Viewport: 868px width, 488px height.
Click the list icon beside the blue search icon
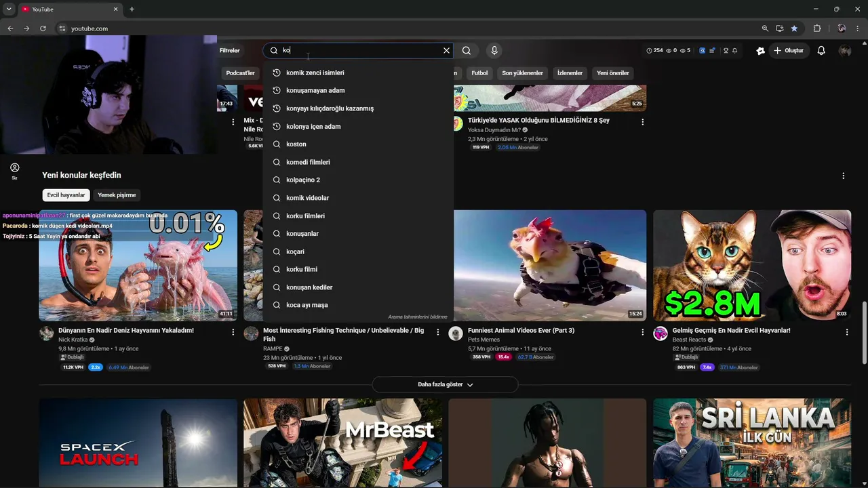click(x=712, y=50)
